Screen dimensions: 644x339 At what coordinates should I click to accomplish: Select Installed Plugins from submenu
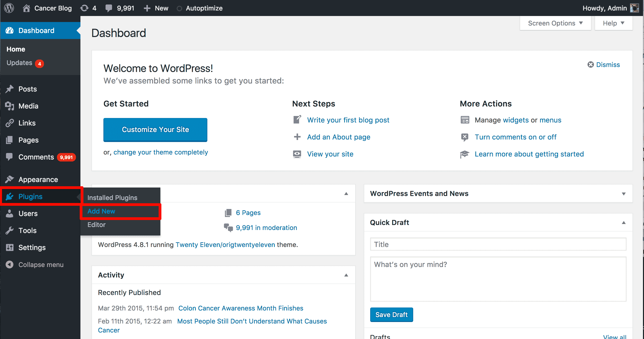pyautogui.click(x=112, y=197)
